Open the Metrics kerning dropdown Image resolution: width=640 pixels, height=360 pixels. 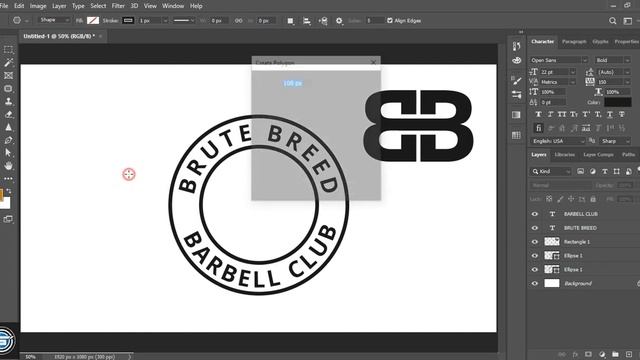(573, 82)
